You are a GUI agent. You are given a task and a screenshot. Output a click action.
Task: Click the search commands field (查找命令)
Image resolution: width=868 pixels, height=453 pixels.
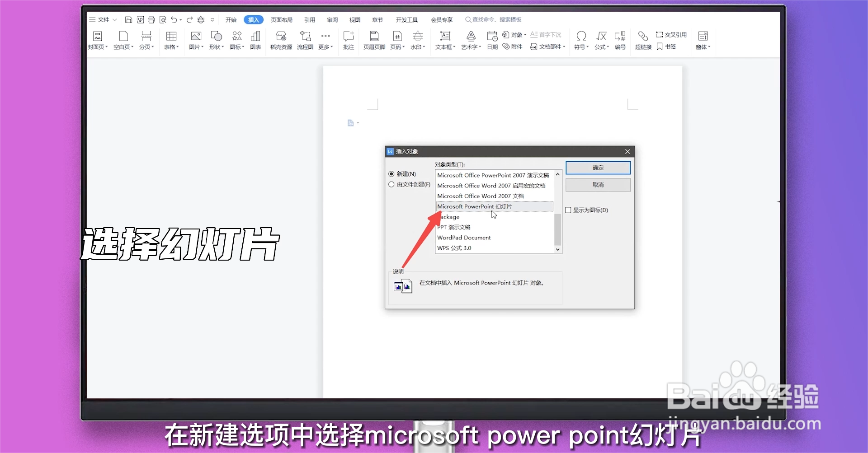point(493,20)
